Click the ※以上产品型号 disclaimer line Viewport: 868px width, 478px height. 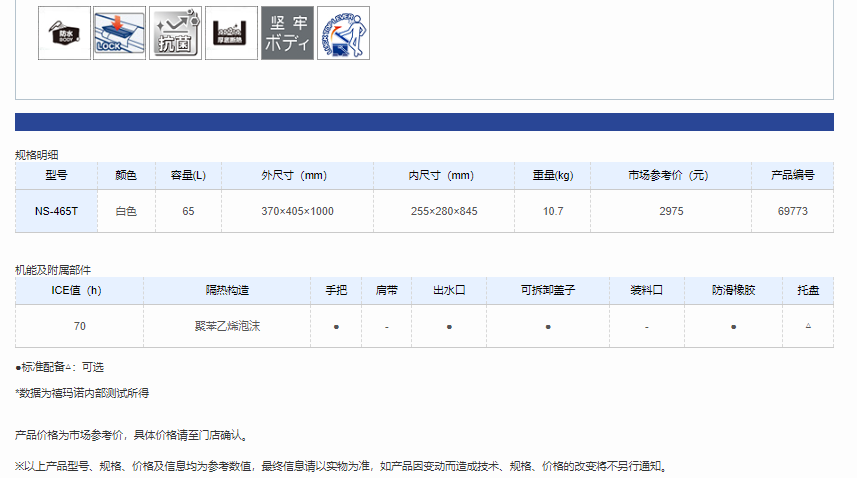tap(342, 466)
